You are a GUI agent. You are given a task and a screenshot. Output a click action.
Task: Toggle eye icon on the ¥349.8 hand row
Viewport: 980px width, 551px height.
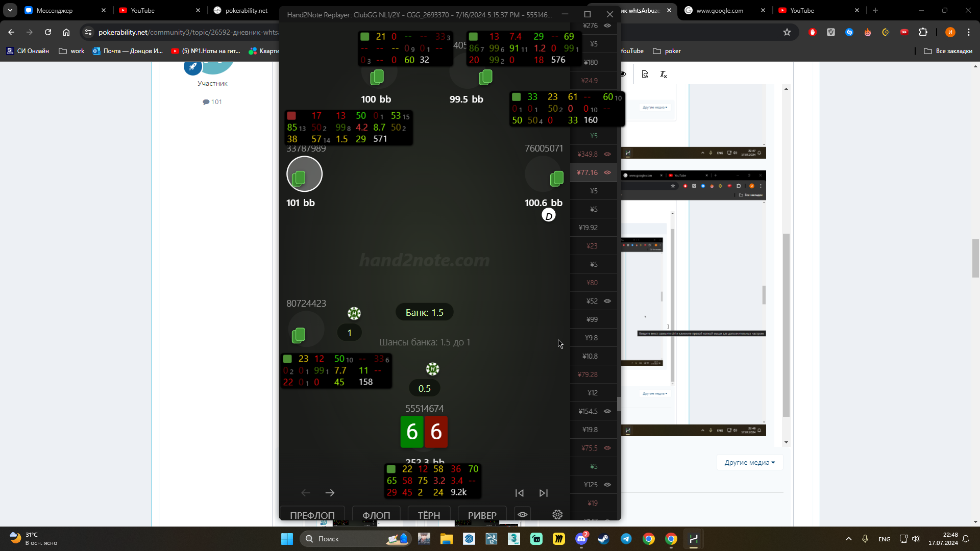click(607, 154)
